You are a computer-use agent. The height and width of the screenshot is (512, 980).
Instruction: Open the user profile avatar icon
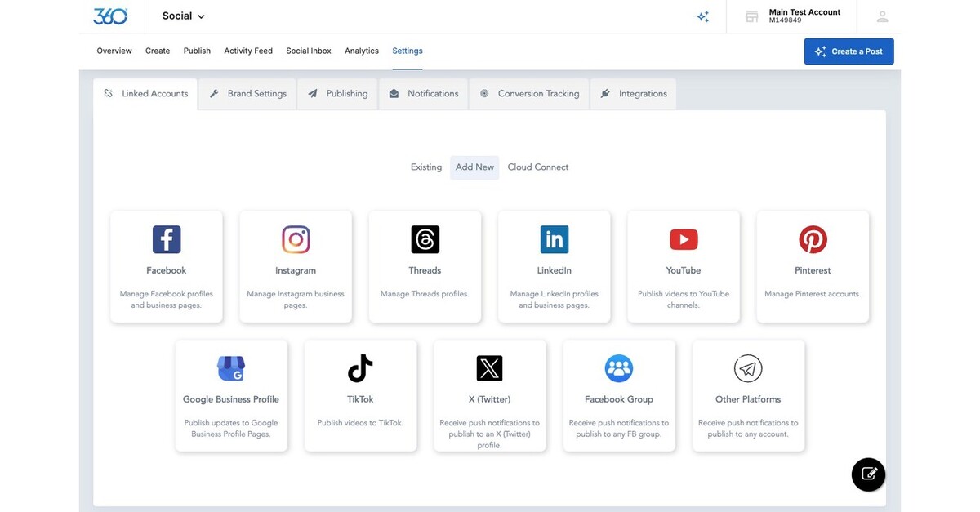click(x=882, y=16)
